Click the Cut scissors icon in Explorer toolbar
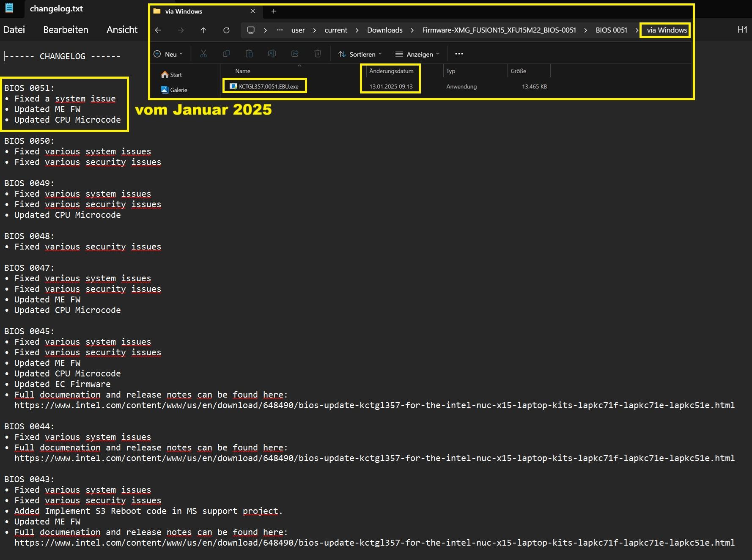Screen dimensions: 752x560 tap(203, 54)
